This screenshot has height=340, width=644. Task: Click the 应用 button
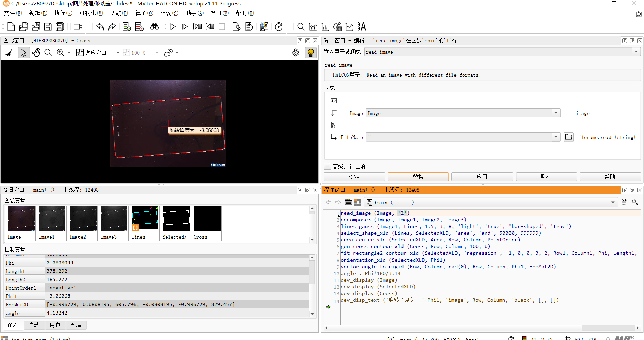pos(482,177)
